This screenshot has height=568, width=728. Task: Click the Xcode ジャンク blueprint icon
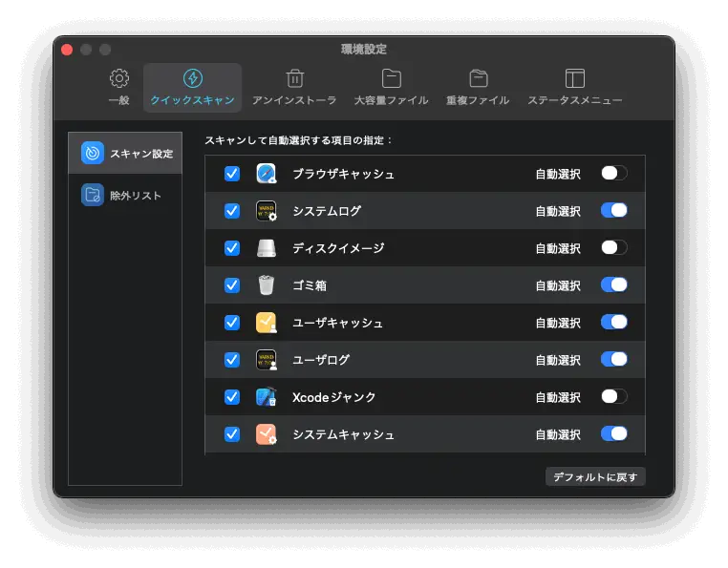pyautogui.click(x=267, y=397)
